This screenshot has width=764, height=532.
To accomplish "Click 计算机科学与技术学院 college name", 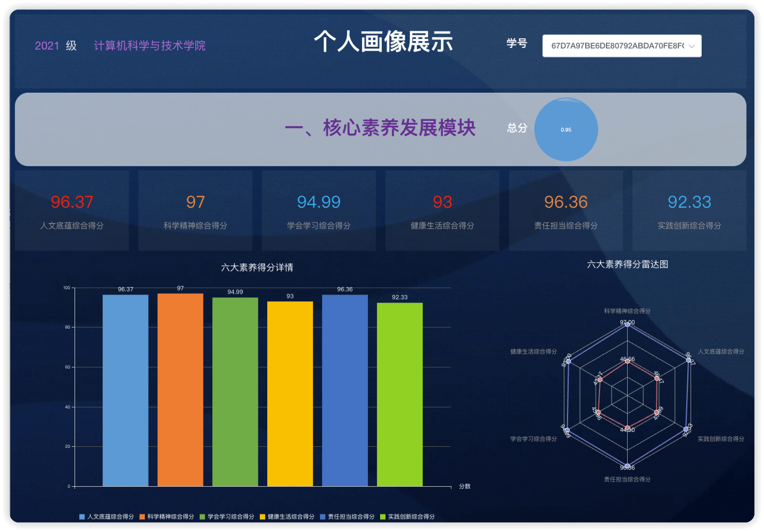I will point(149,46).
